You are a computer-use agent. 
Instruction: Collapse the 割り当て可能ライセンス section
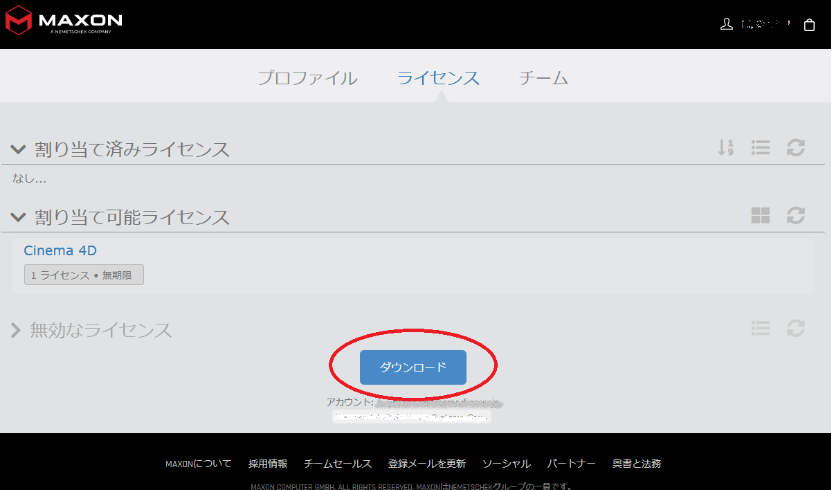18,217
